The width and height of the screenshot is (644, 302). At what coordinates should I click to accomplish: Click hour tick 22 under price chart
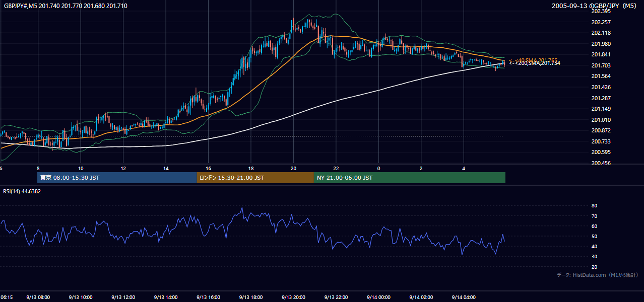[336, 168]
